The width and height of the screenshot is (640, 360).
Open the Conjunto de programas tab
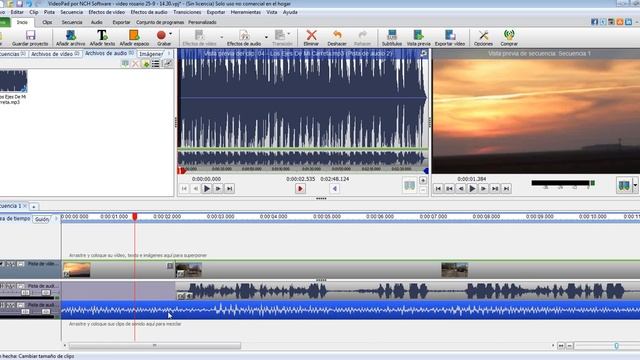(x=160, y=22)
